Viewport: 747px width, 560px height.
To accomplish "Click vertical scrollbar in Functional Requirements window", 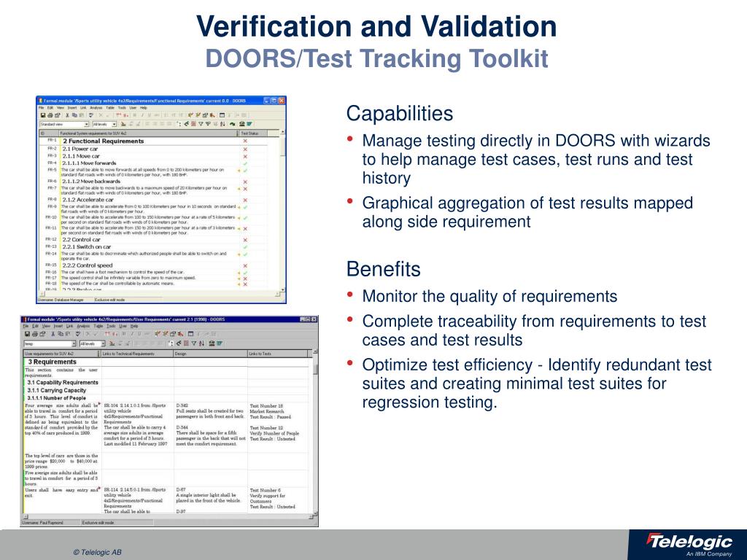I will [282, 209].
